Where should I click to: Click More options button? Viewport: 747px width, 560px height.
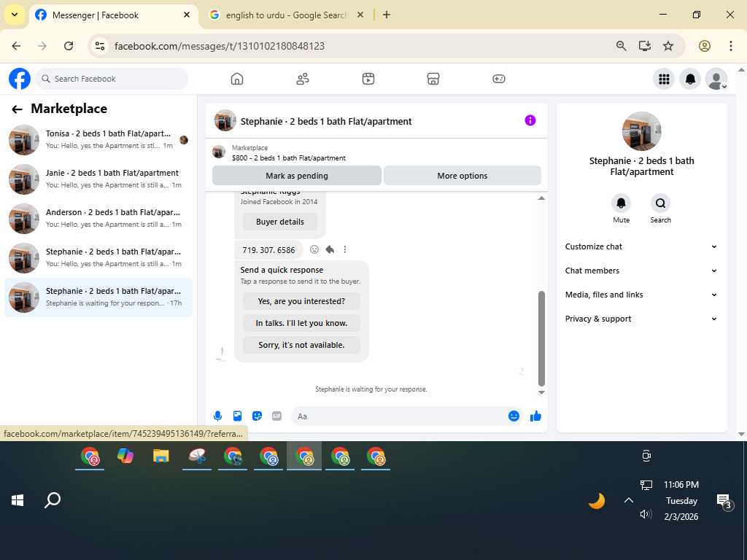[x=462, y=176]
